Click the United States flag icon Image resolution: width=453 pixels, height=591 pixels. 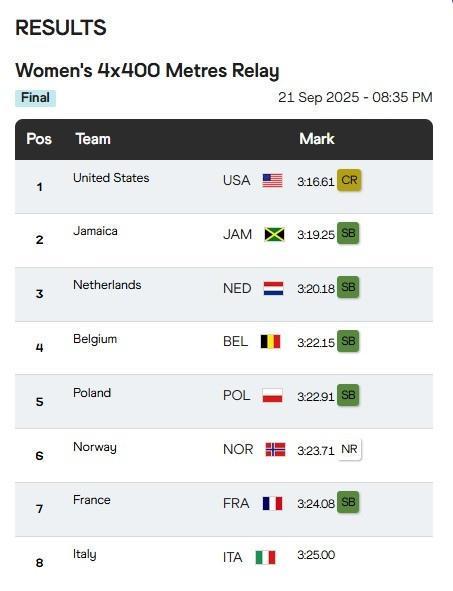tap(272, 181)
